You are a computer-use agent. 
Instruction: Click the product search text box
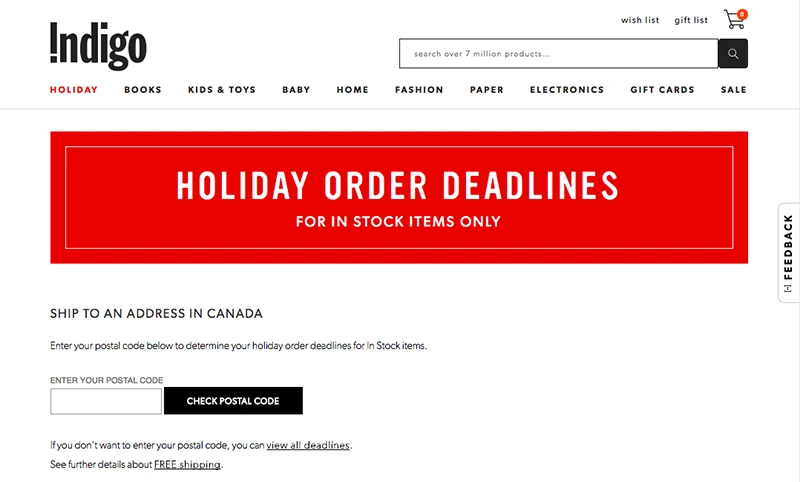[559, 54]
